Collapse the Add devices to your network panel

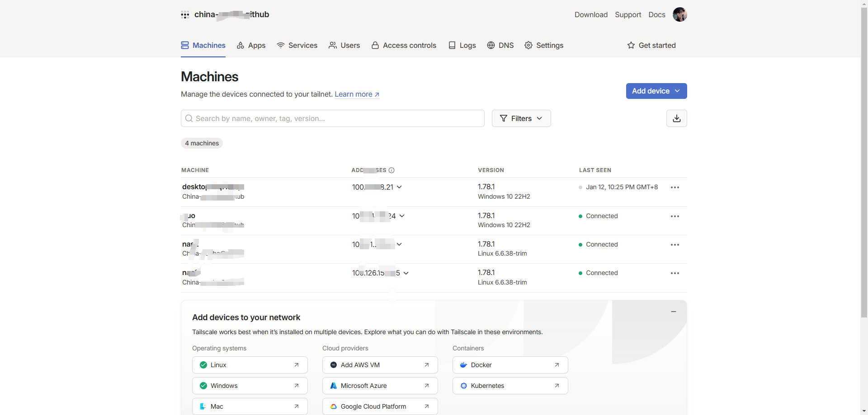(x=674, y=312)
